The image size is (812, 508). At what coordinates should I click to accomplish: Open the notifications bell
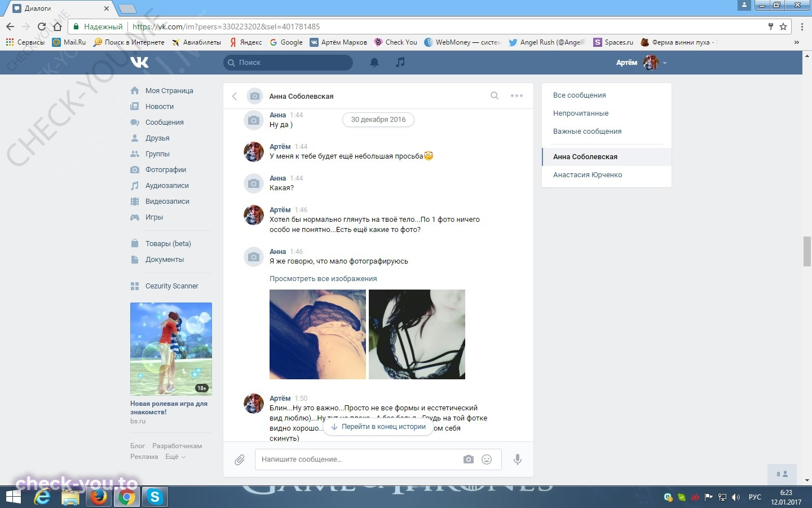[x=374, y=62]
